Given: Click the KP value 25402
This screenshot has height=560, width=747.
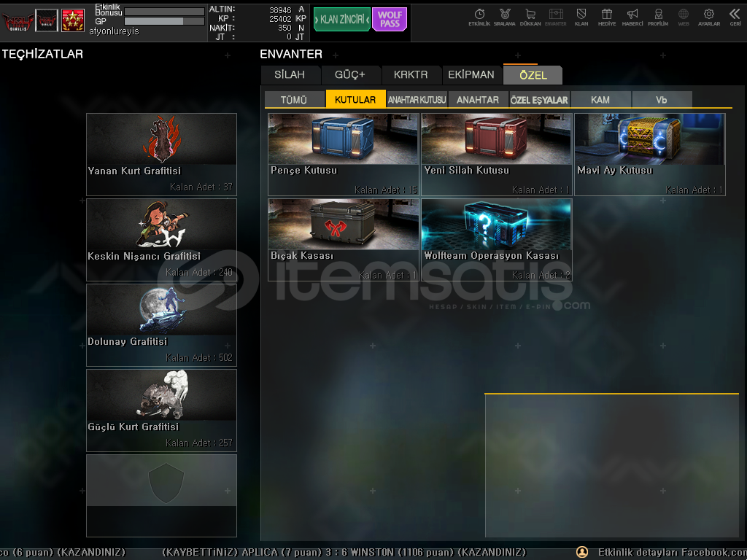Looking at the screenshot, I should pyautogui.click(x=280, y=19).
